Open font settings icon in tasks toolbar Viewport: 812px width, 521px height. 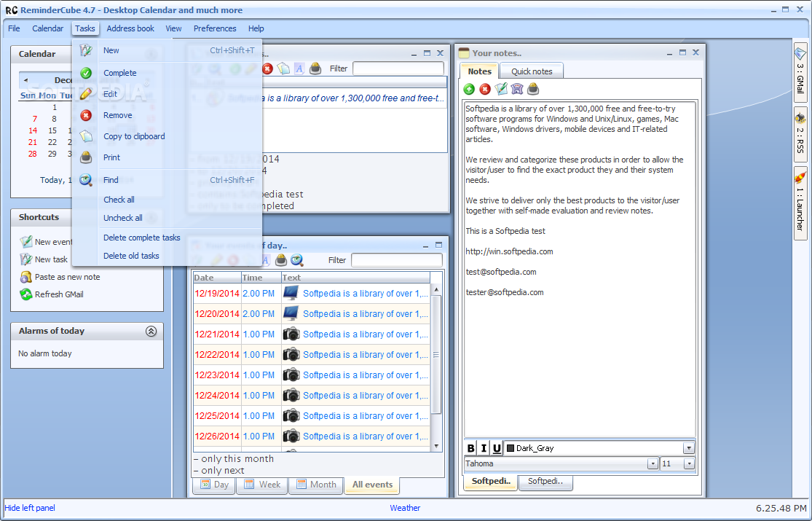[299, 68]
